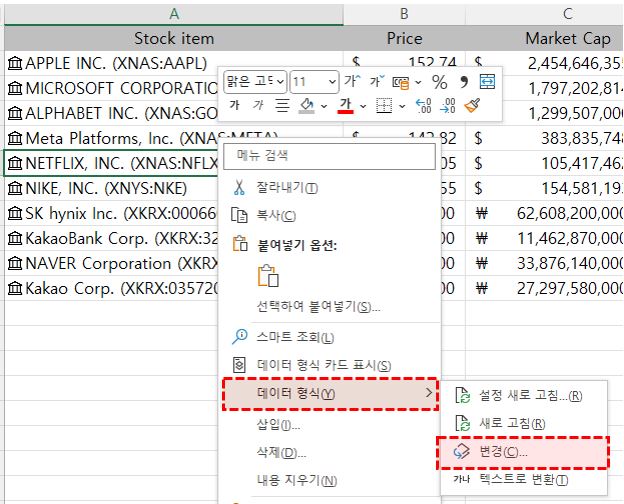
Task: Click the SK hynix Inc. stock icon
Action: coord(15,213)
